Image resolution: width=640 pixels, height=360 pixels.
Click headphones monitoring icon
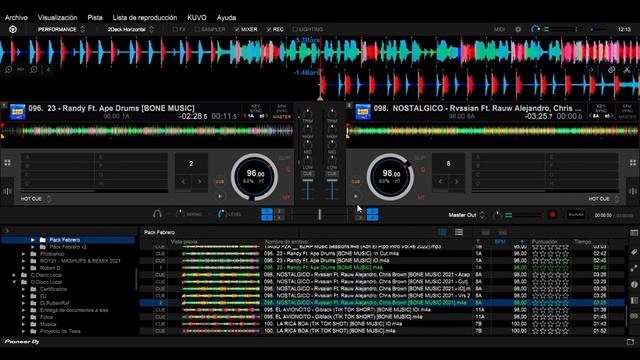(x=157, y=214)
